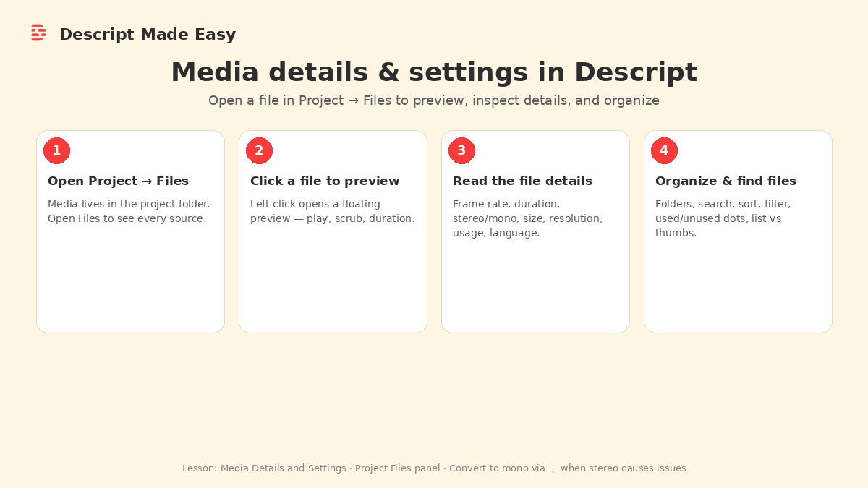Click the 'Left-click opens a floating preview' text
The image size is (868, 488).
click(333, 211)
